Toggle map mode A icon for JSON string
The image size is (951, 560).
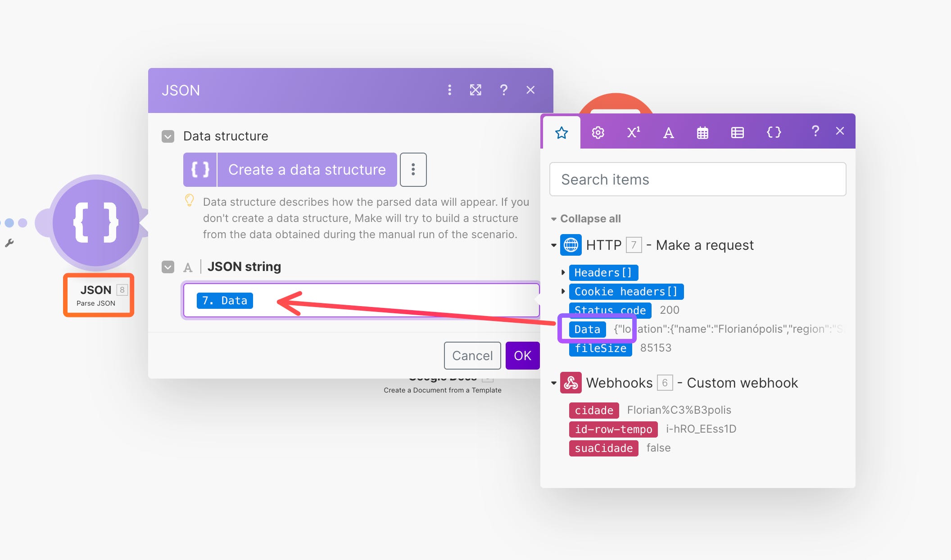pos(188,267)
